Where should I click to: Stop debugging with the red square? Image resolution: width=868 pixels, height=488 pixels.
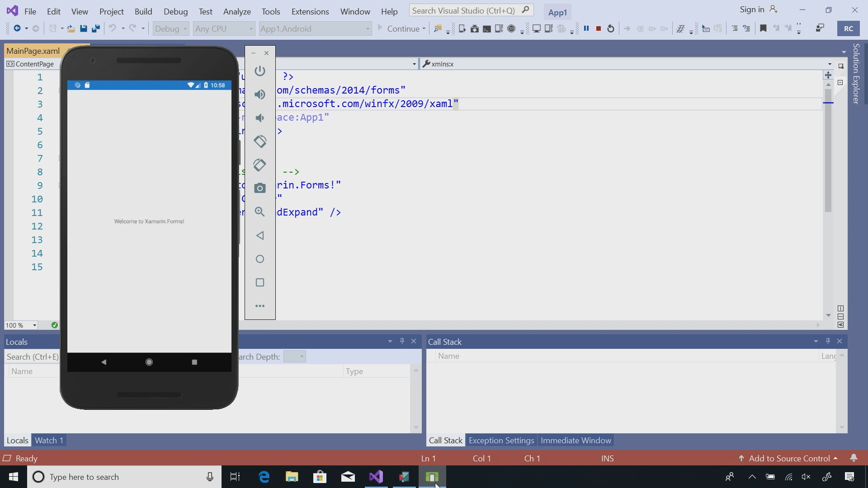599,28
